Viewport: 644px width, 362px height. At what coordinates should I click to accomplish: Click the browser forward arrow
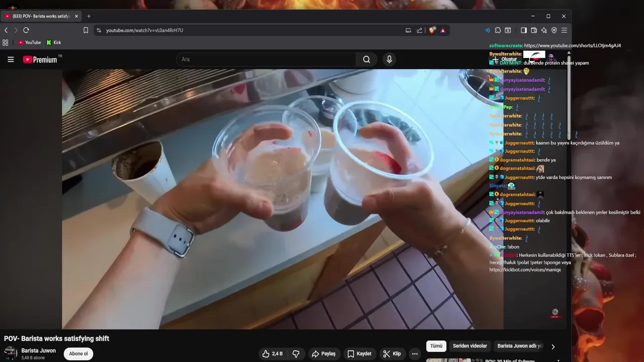16,30
